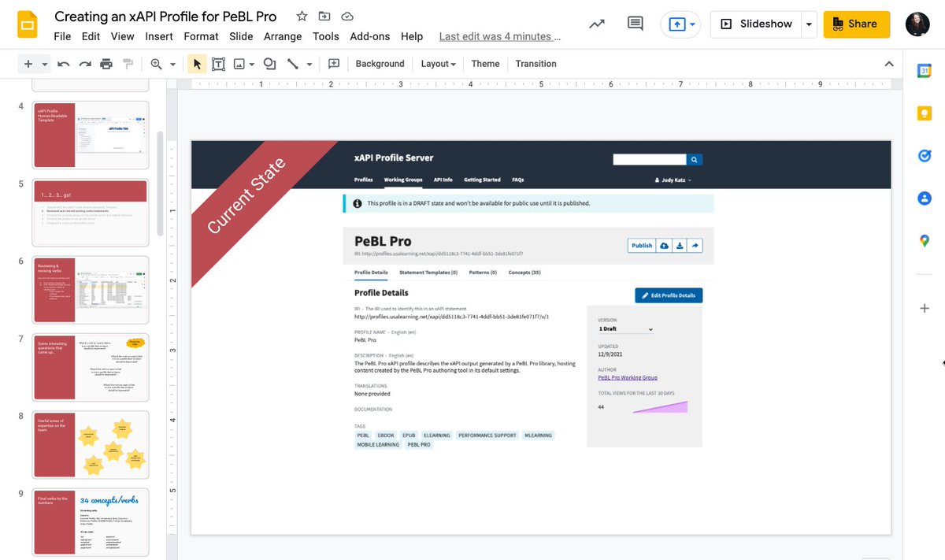Undo the last action

pos(64,64)
